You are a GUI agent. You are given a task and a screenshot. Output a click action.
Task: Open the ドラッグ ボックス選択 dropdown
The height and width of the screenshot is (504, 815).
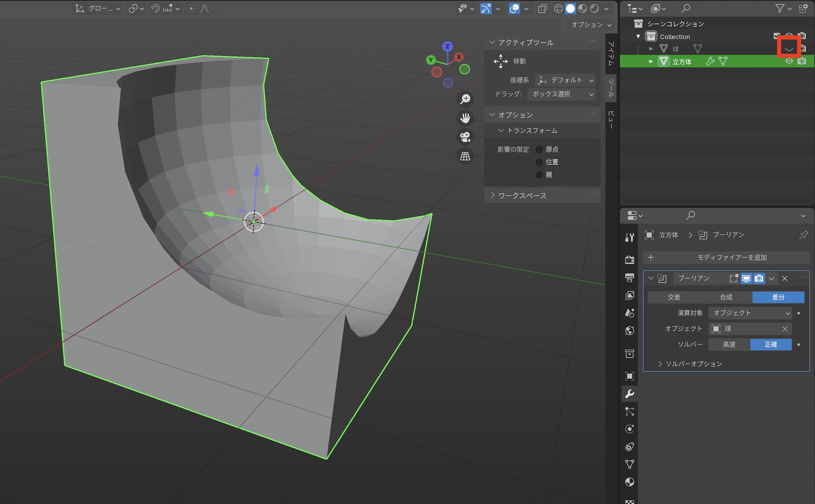coord(561,94)
